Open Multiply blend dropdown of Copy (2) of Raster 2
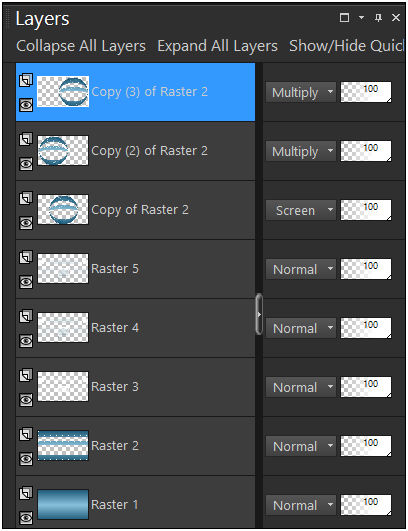The height and width of the screenshot is (531, 408). 301,151
